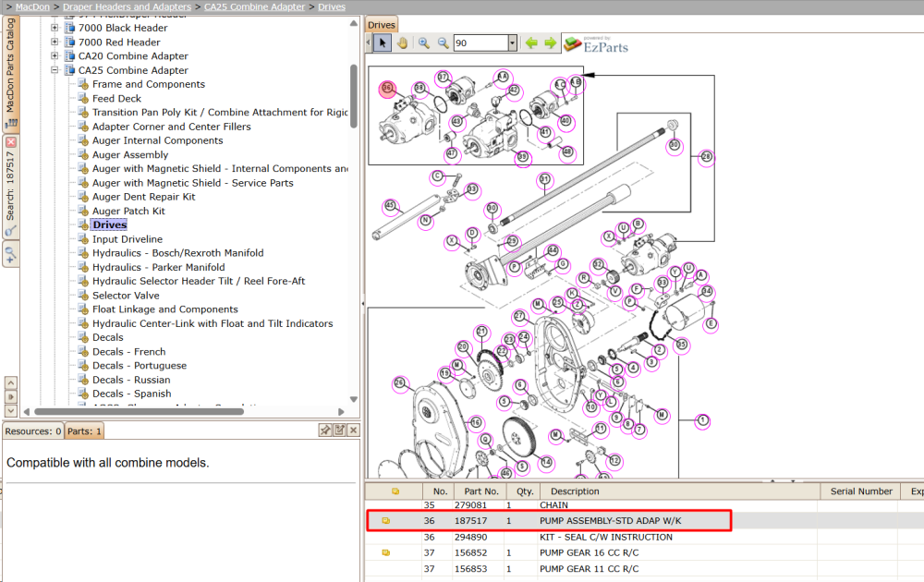
Task: Click the tree horizontal scrollbar thumb
Action: pos(140,412)
